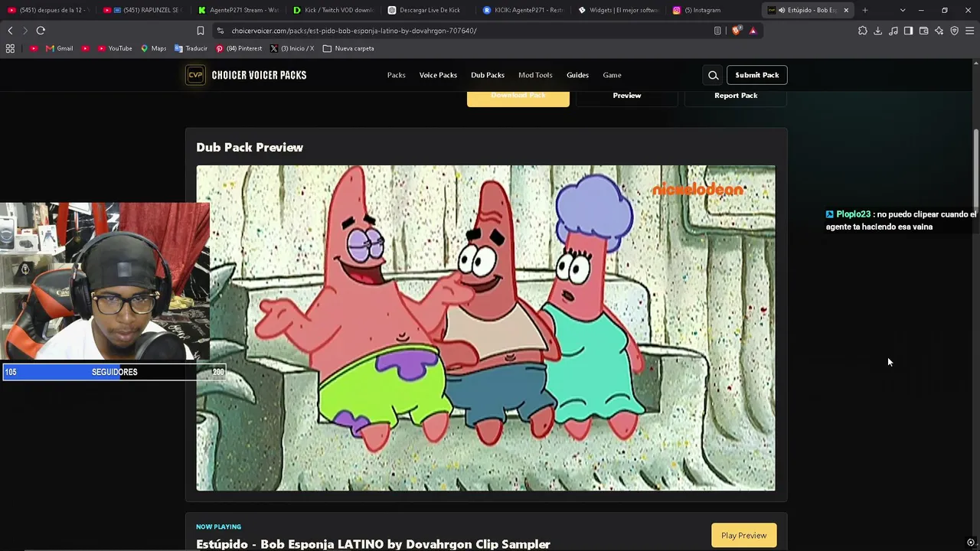Open the Pinterest bookmark icon
This screenshot has width=980, height=551.
point(220,48)
